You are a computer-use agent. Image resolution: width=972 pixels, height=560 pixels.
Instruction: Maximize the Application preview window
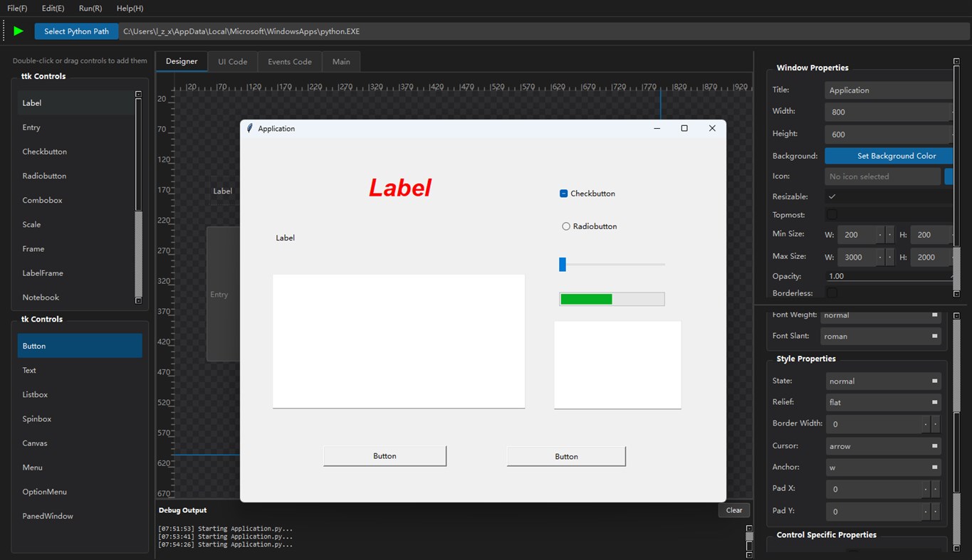(684, 128)
